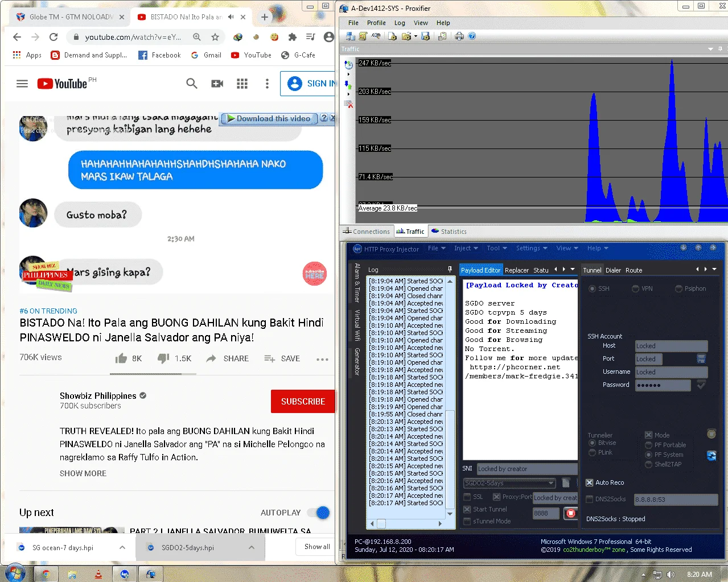Screen dimensions: 728x582
Task: Expand SG ocean-7 days.hpi download options
Action: pyautogui.click(x=122, y=547)
